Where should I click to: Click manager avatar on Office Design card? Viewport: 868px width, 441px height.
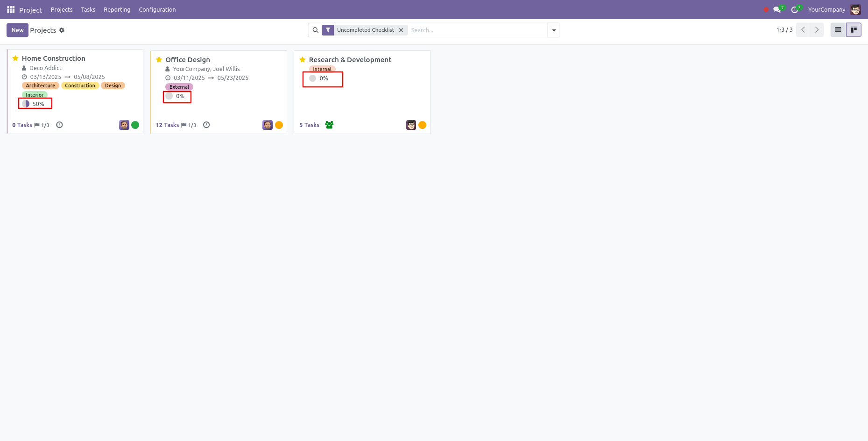pyautogui.click(x=268, y=125)
